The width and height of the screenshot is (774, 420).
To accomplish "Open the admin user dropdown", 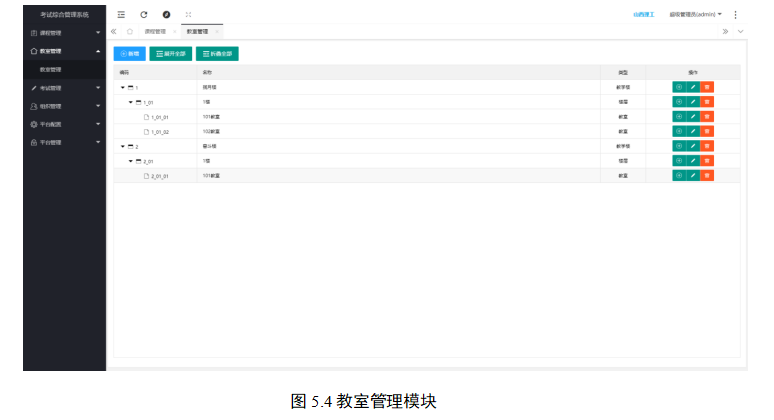I will 696,15.
